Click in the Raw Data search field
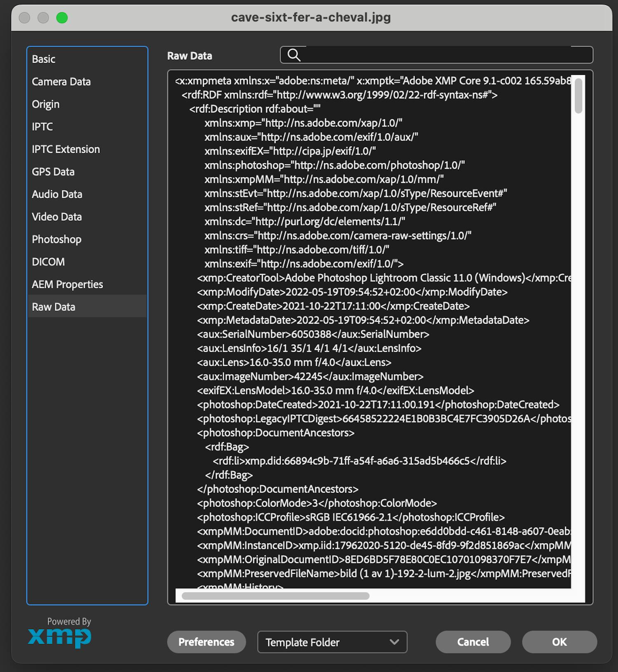This screenshot has width=618, height=672. tap(445, 55)
